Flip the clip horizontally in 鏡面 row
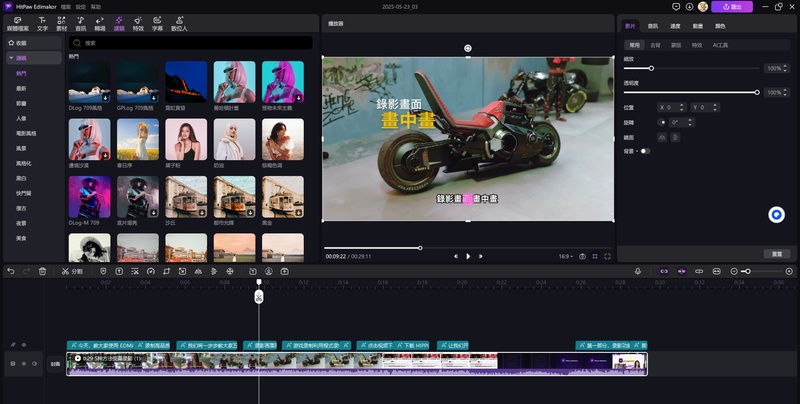Image resolution: width=800 pixels, height=404 pixels. (x=662, y=137)
